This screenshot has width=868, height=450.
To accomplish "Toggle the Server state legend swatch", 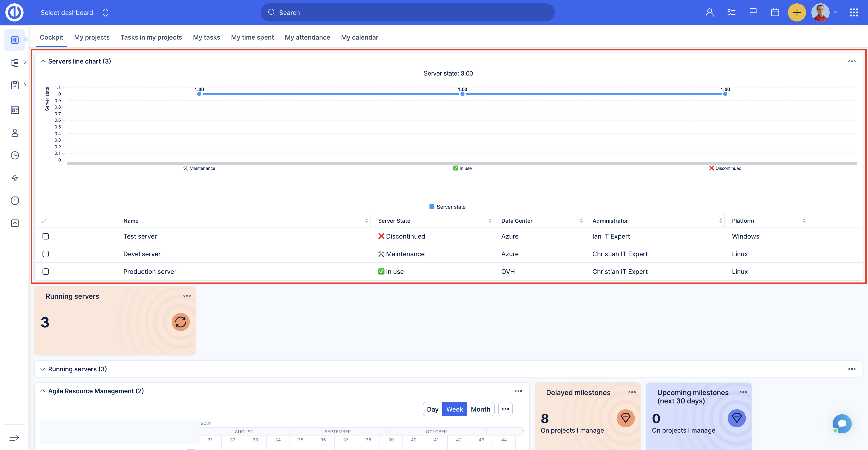I will (x=432, y=206).
